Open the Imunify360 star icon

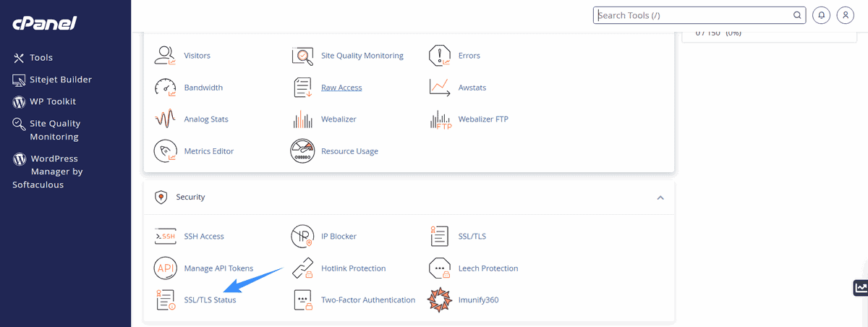[440, 300]
